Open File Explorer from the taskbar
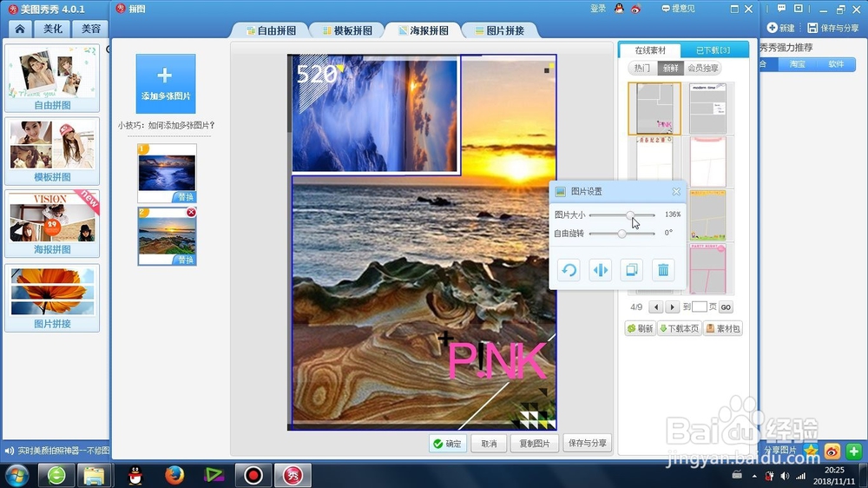This screenshot has height=488, width=868. click(x=94, y=475)
